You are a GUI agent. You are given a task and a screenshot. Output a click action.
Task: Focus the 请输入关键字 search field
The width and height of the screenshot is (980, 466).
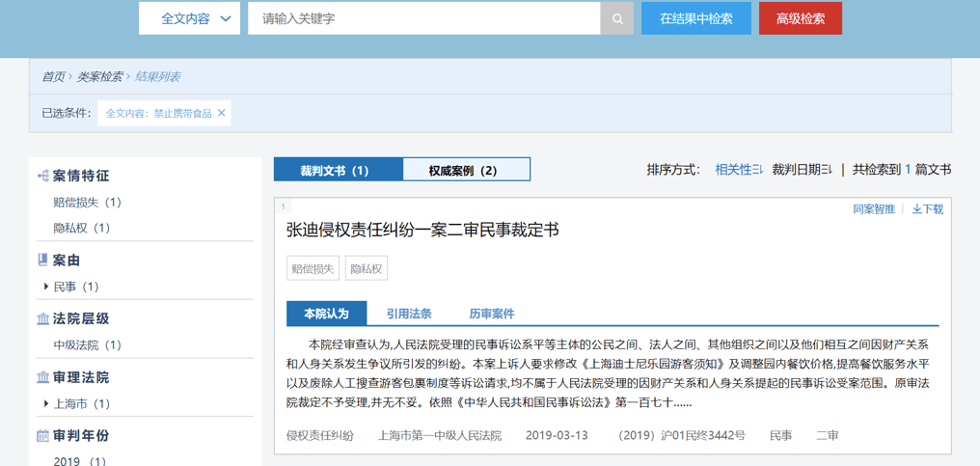click(x=423, y=18)
